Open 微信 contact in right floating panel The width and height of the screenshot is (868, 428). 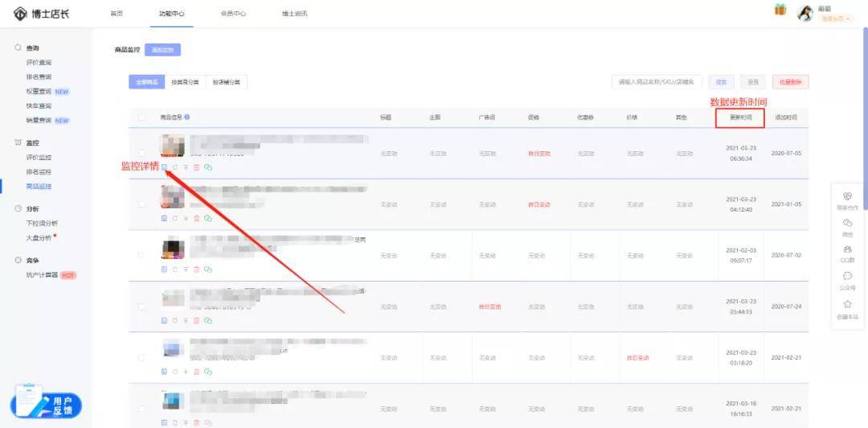tap(847, 226)
